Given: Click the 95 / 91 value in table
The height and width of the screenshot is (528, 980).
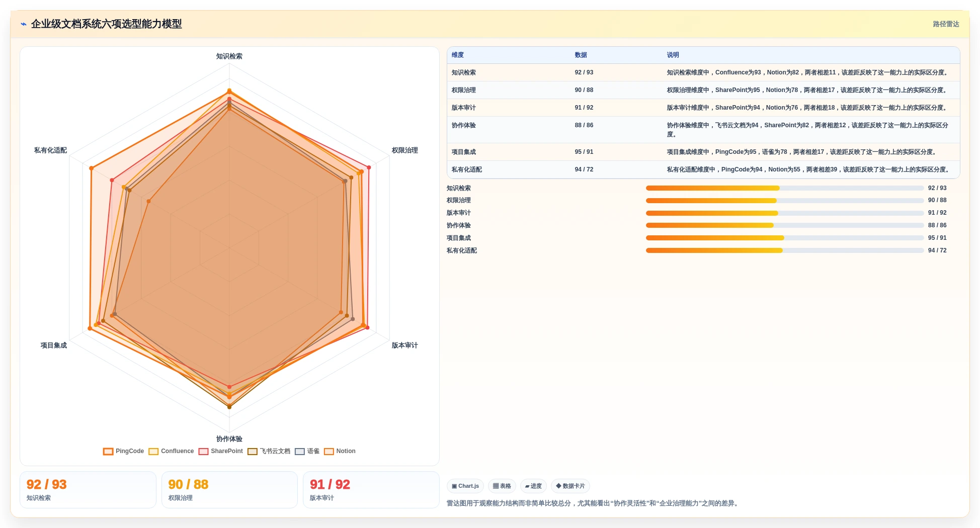Looking at the screenshot, I should pos(584,152).
